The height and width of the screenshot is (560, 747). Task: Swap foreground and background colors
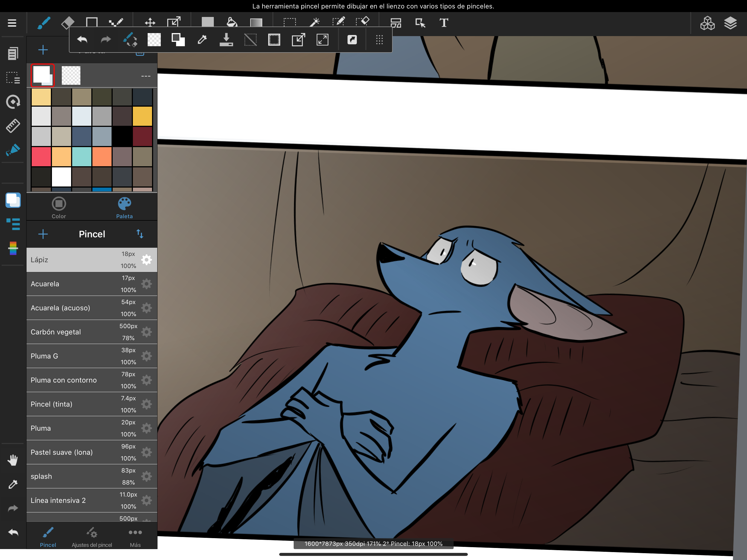178,40
